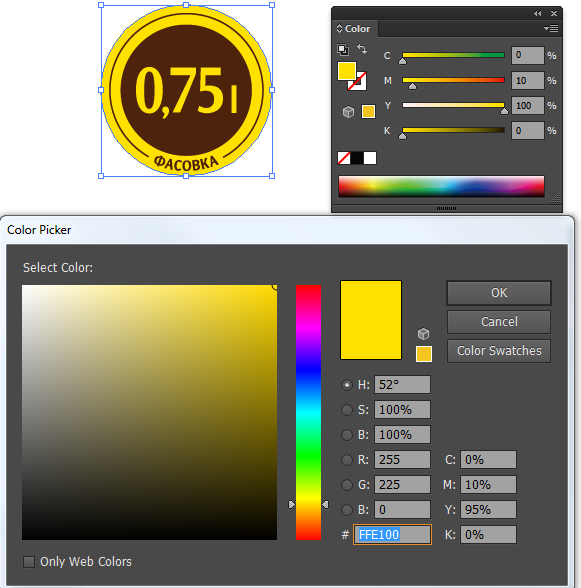
Task: Select the S saturation radio button
Action: (x=347, y=410)
